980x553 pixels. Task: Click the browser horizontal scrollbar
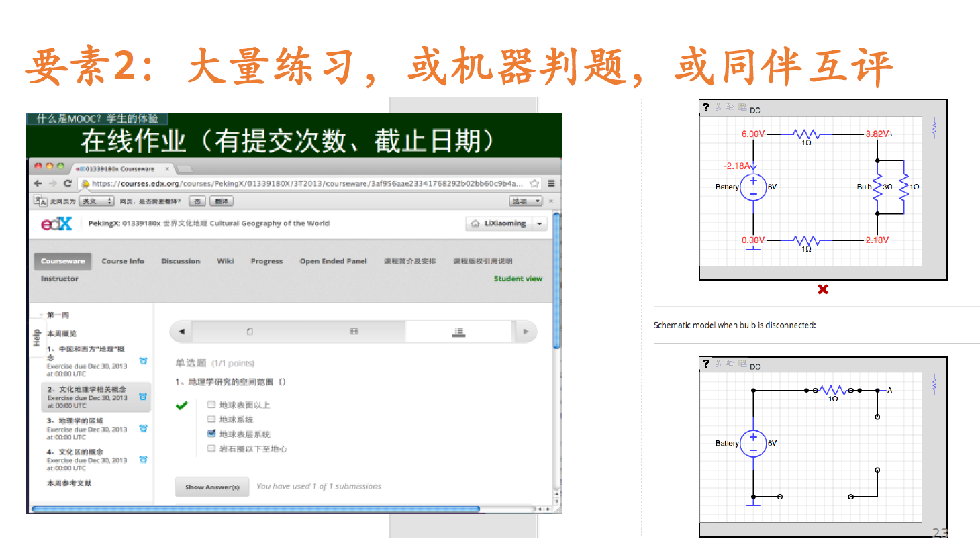coord(255,509)
